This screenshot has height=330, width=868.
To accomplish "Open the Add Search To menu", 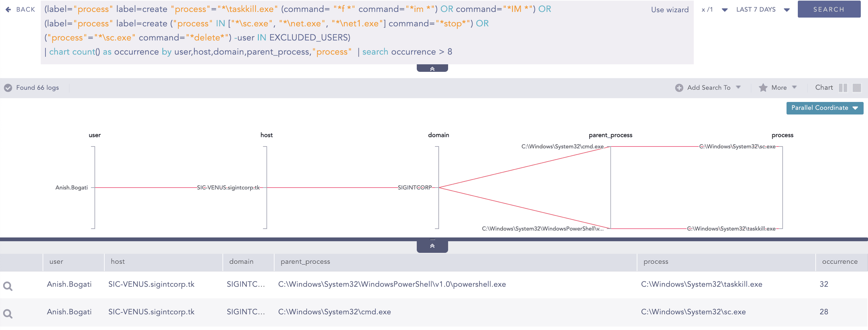I will [709, 88].
